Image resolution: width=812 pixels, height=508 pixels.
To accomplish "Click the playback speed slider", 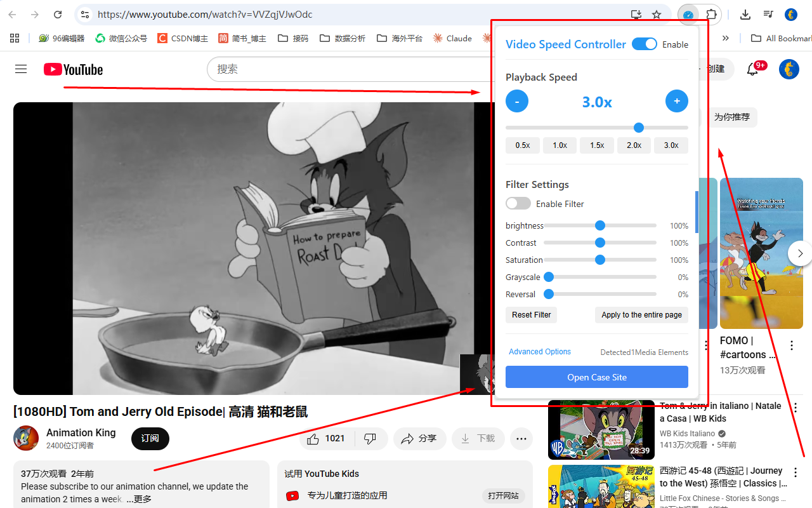I will click(x=597, y=128).
